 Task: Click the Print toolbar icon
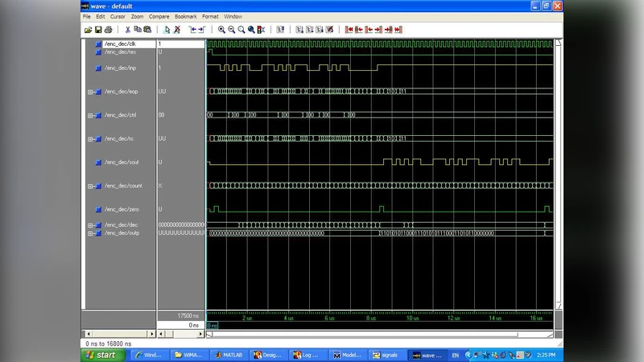109,30
